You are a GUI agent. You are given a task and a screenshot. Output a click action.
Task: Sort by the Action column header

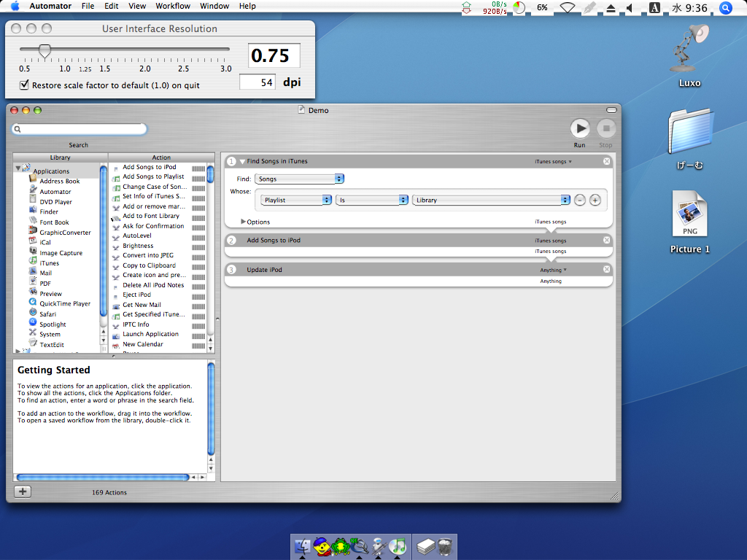[161, 157]
